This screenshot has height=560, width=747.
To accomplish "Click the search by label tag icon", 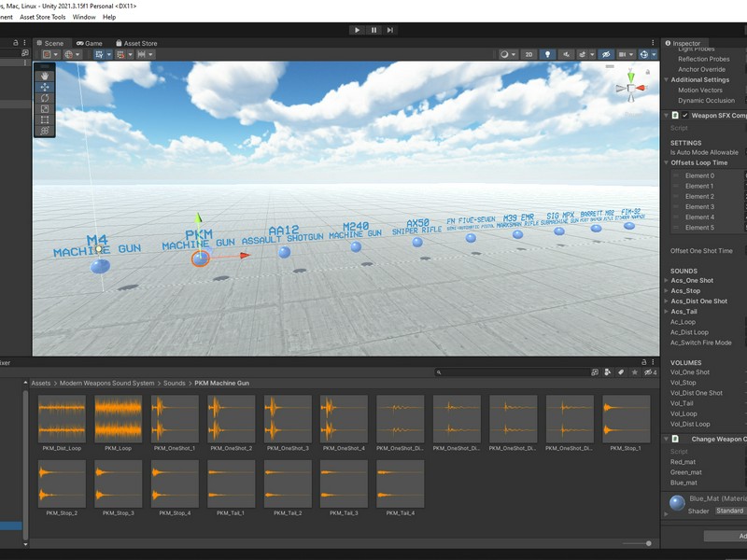I will [621, 372].
